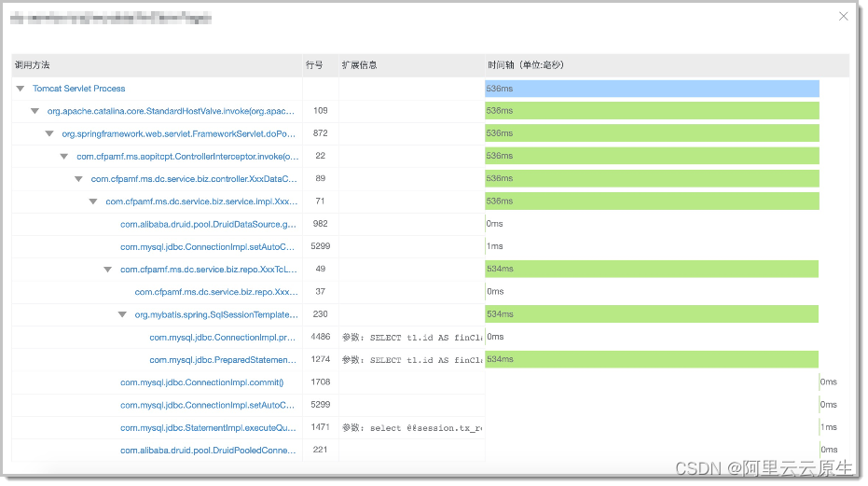
Task: Select the 536ms XxxDataC controller timeline bar
Action: pyautogui.click(x=652, y=178)
